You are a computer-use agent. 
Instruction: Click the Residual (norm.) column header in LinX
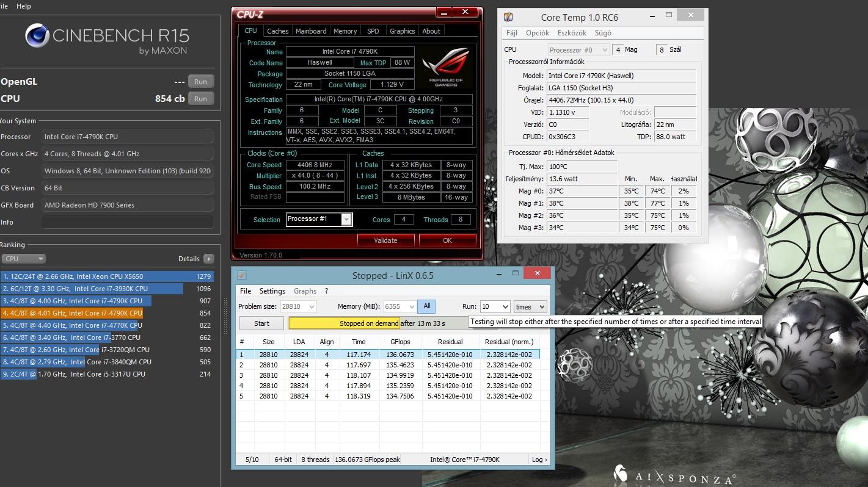click(x=509, y=342)
